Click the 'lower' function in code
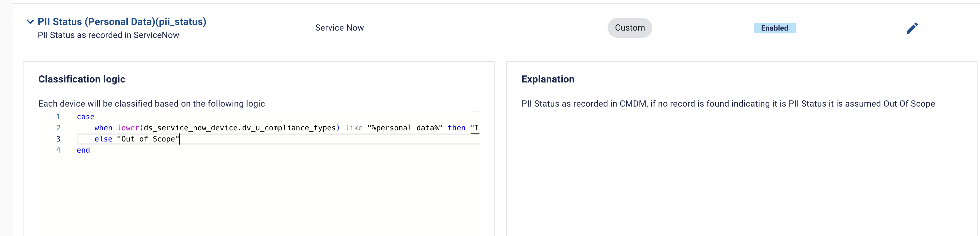 pyautogui.click(x=128, y=128)
